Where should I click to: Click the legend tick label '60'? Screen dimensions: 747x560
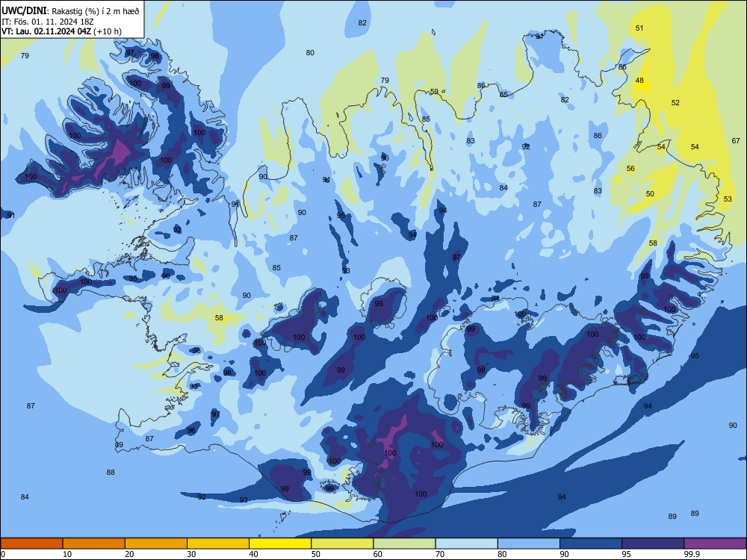(x=378, y=554)
